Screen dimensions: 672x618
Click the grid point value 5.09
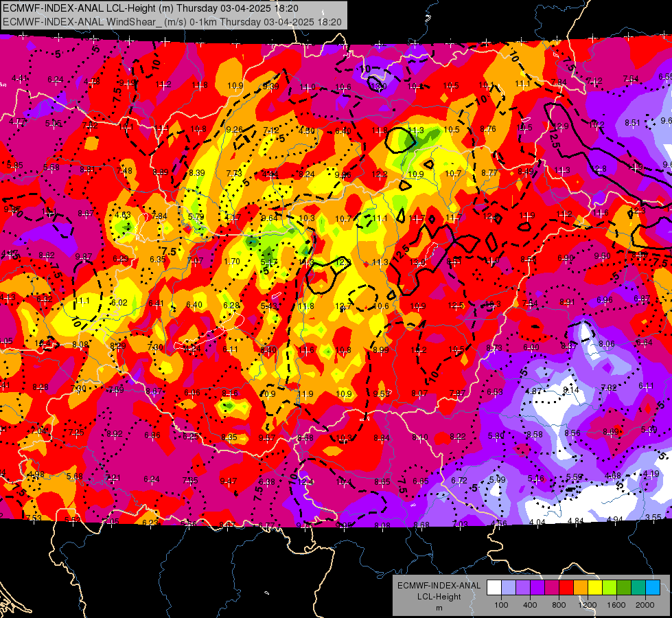point(498,479)
